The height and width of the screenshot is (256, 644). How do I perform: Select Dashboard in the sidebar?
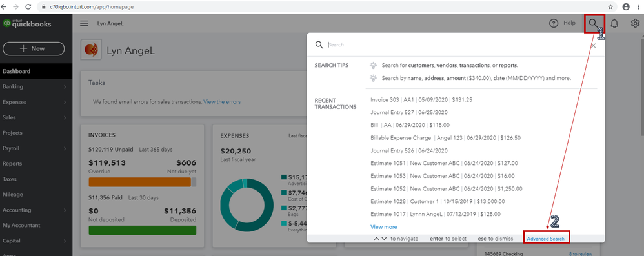[36, 71]
